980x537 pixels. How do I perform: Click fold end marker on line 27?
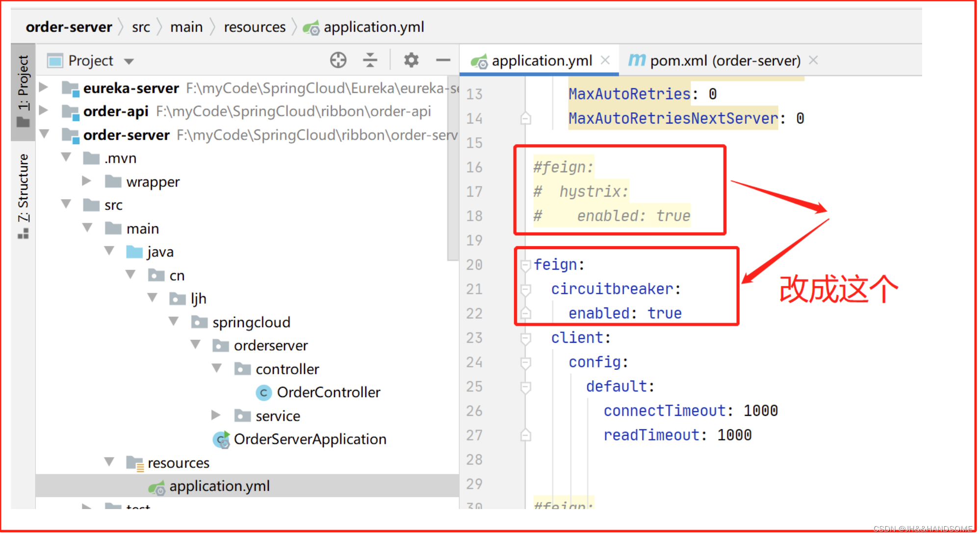[x=525, y=435]
